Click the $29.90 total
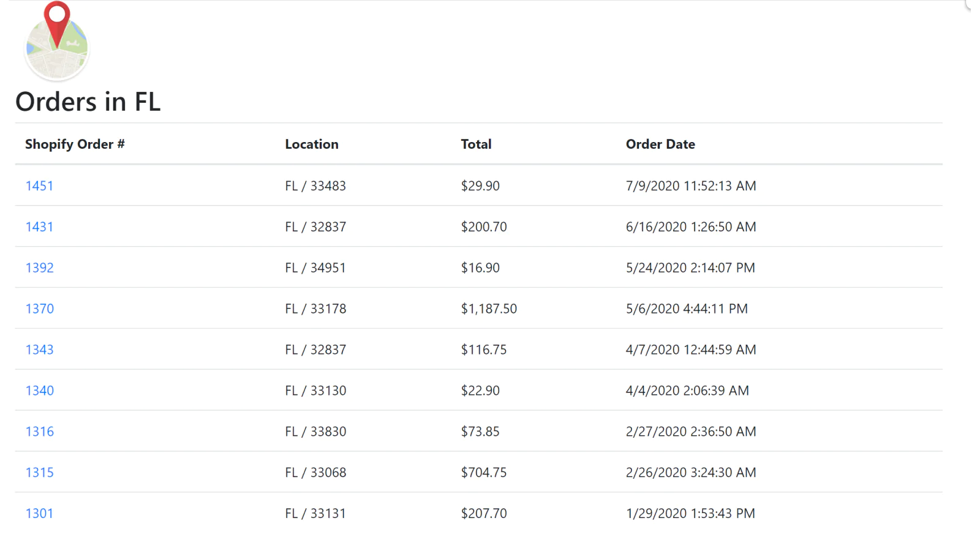Image resolution: width=980 pixels, height=551 pixels. 480,186
